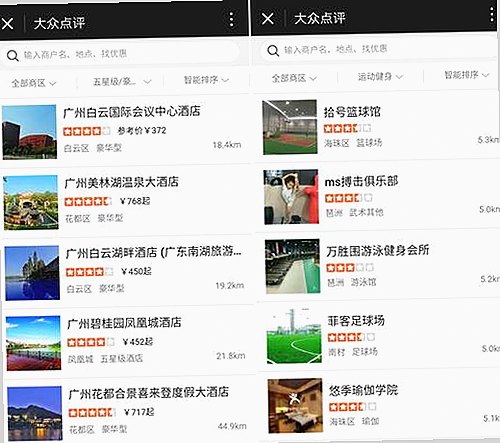Expand 五星级/豪 category filter

point(122,81)
